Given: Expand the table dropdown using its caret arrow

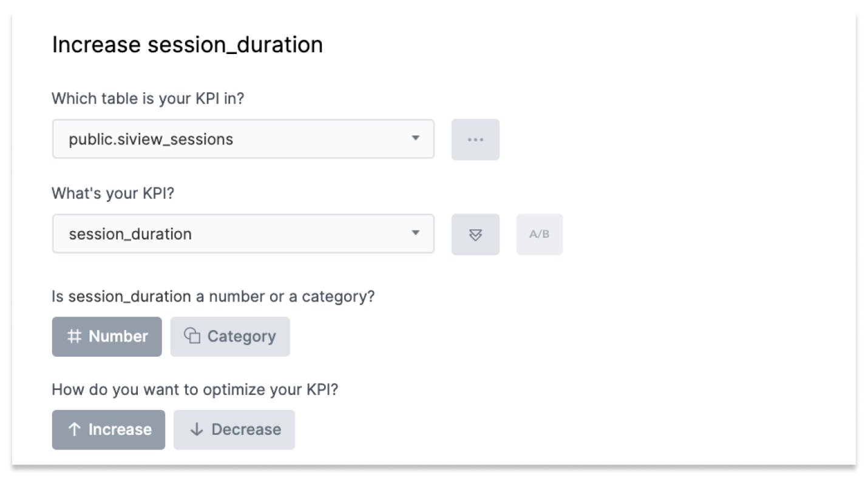Looking at the screenshot, I should click(415, 138).
